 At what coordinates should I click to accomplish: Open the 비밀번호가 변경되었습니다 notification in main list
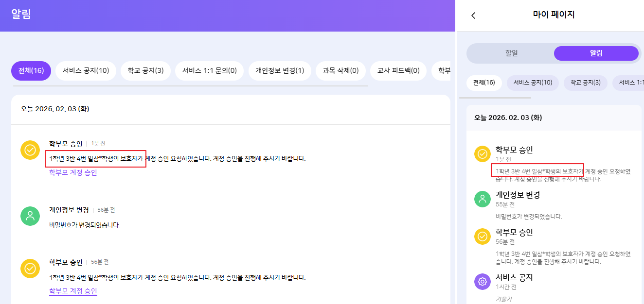[x=85, y=225]
